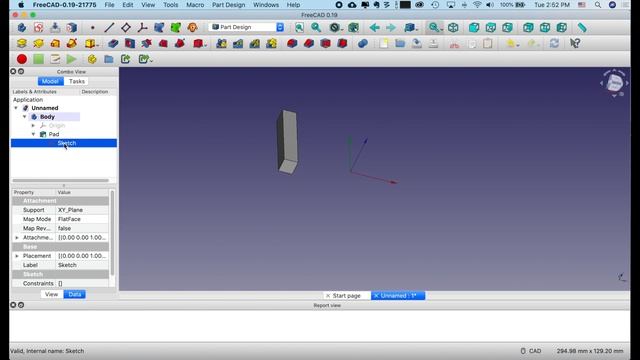The image size is (640, 360).
Task: Click the Label value Sketch field
Action: click(82, 265)
